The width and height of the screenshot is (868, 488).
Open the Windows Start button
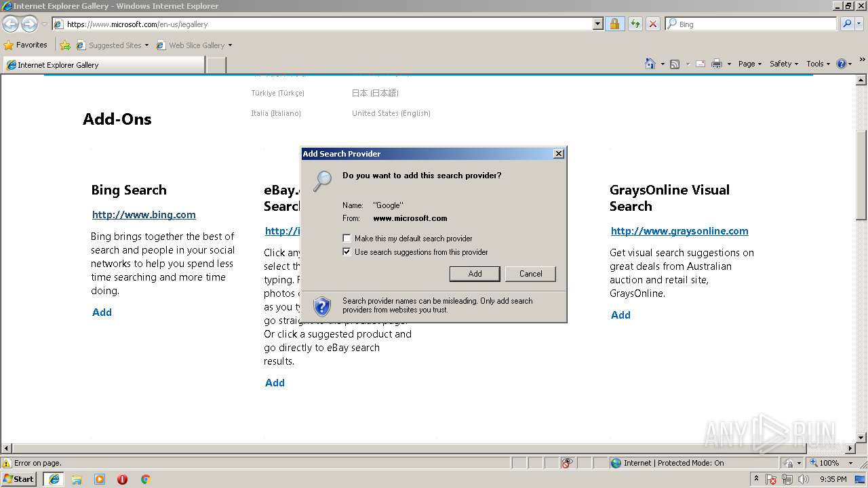[19, 479]
